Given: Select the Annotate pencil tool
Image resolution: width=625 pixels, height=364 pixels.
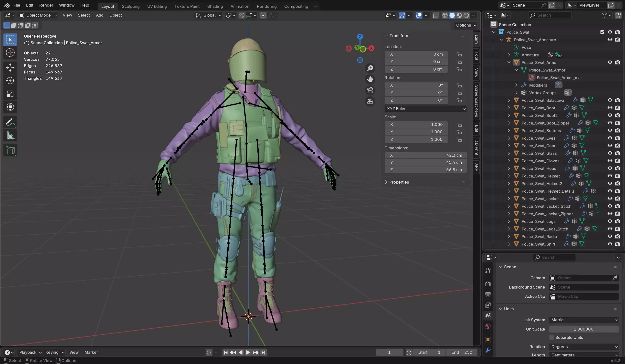Looking at the screenshot, I should coord(10,122).
